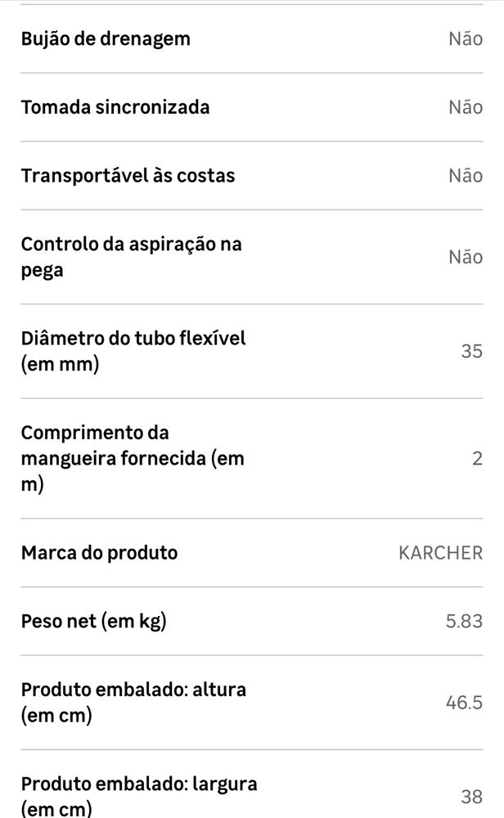Click the Não value beside Tomada sincronizada
The width and height of the screenshot is (504, 818).
click(466, 107)
